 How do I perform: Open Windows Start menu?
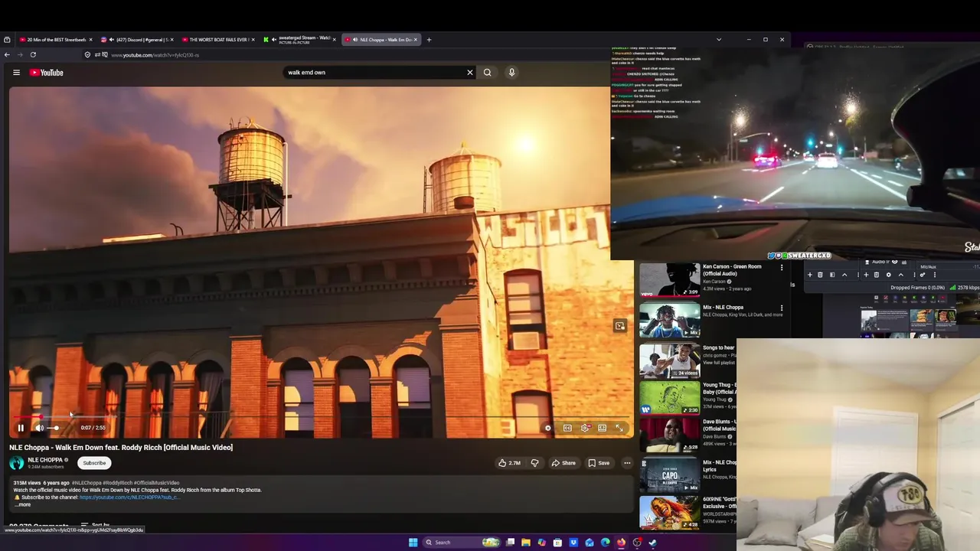click(x=413, y=543)
